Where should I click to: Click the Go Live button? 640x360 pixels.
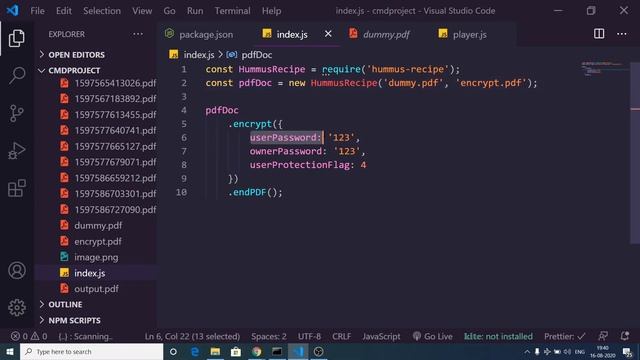pyautogui.click(x=433, y=336)
